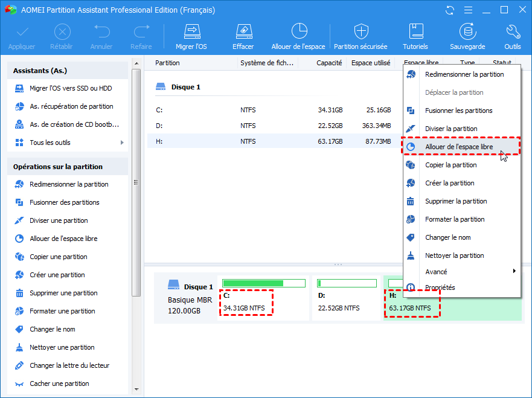Open Tutoriels from the toolbar
This screenshot has width=532, height=398.
(415, 37)
